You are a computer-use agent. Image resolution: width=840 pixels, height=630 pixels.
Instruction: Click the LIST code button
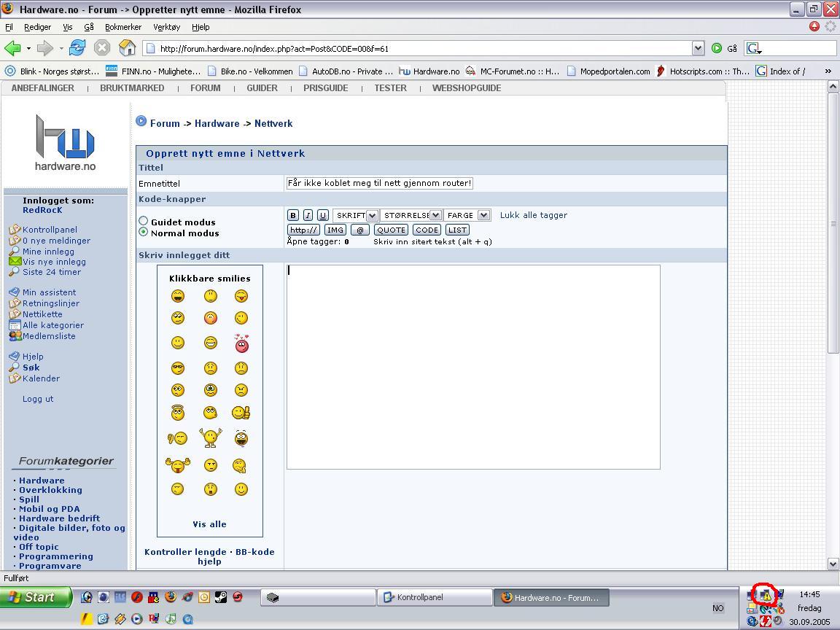pos(457,230)
